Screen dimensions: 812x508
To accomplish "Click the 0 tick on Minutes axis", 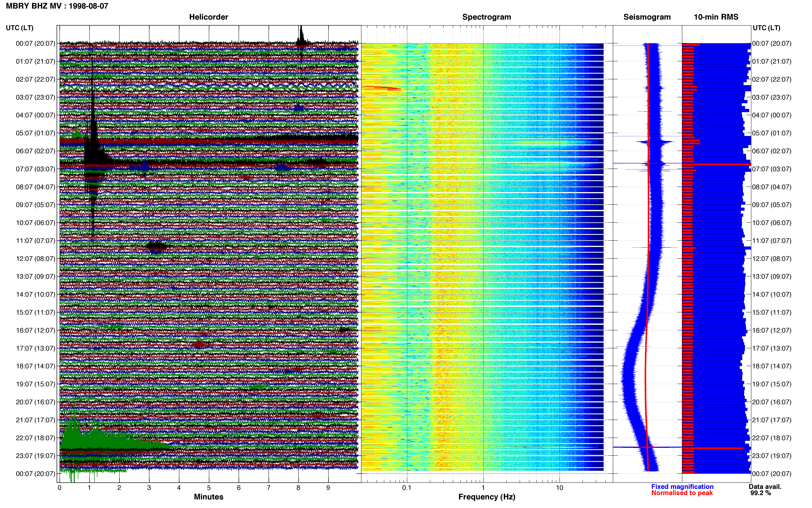I will (59, 487).
